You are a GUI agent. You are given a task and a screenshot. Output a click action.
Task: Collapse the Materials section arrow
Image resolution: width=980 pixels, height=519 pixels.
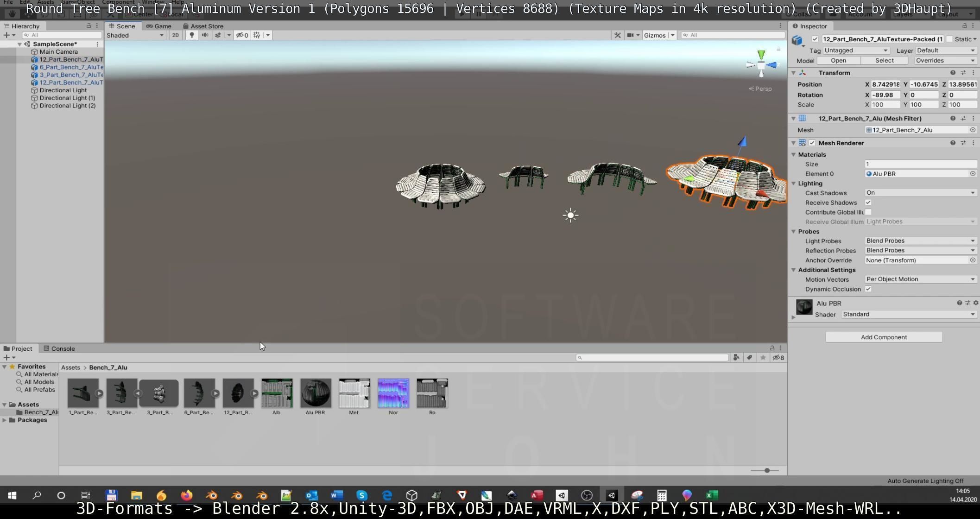point(794,155)
